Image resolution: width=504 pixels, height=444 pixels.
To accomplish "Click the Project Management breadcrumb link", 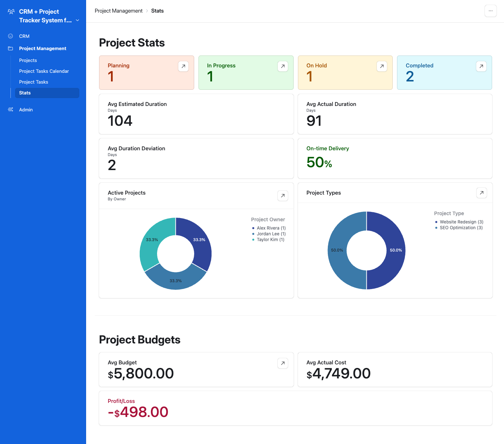I will click(x=119, y=11).
